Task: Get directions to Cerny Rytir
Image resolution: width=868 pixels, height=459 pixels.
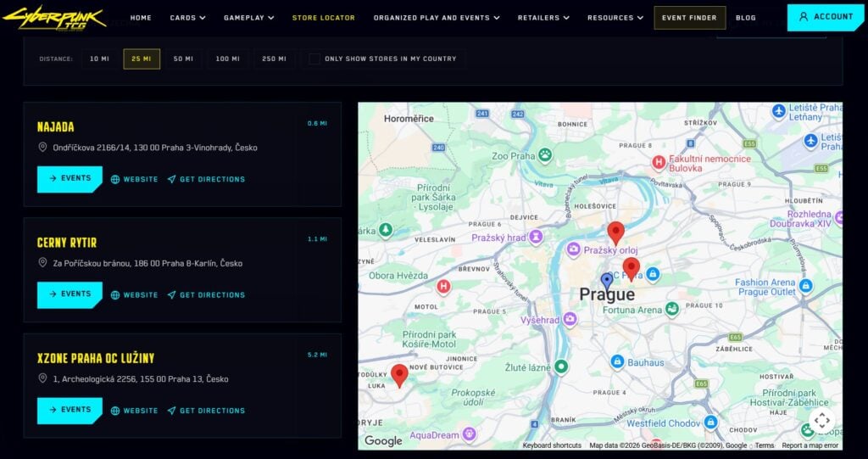Action: pos(206,295)
